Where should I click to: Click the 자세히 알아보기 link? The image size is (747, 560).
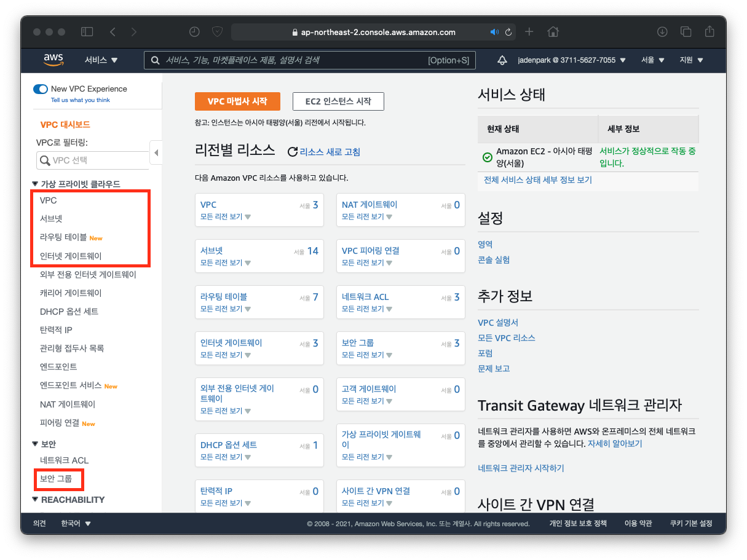pyautogui.click(x=615, y=443)
